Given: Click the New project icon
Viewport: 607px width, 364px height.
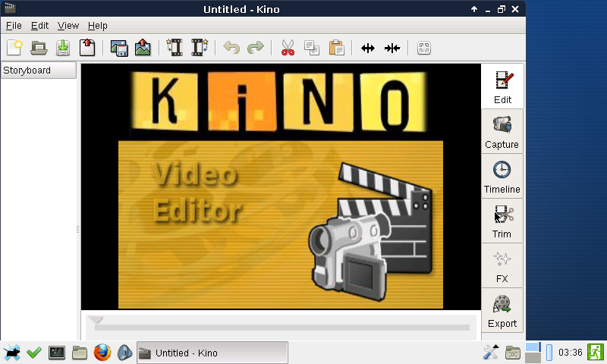Looking at the screenshot, I should click(14, 48).
